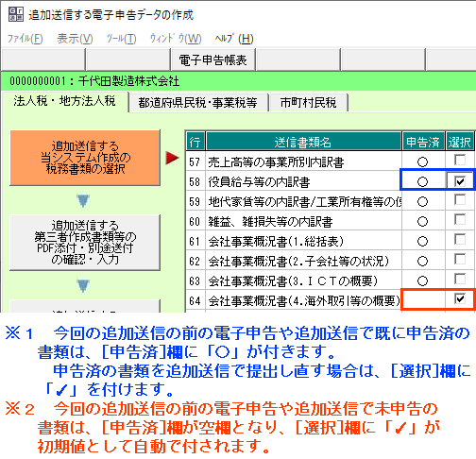Viewport: 476px width, 459px height.
Task: Click the 申告済 column header
Action: tap(423, 142)
